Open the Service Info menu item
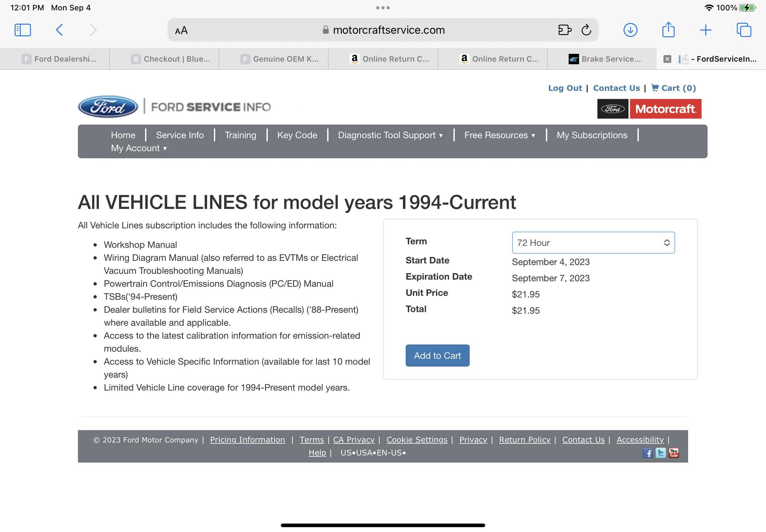766x532 pixels. (x=180, y=135)
